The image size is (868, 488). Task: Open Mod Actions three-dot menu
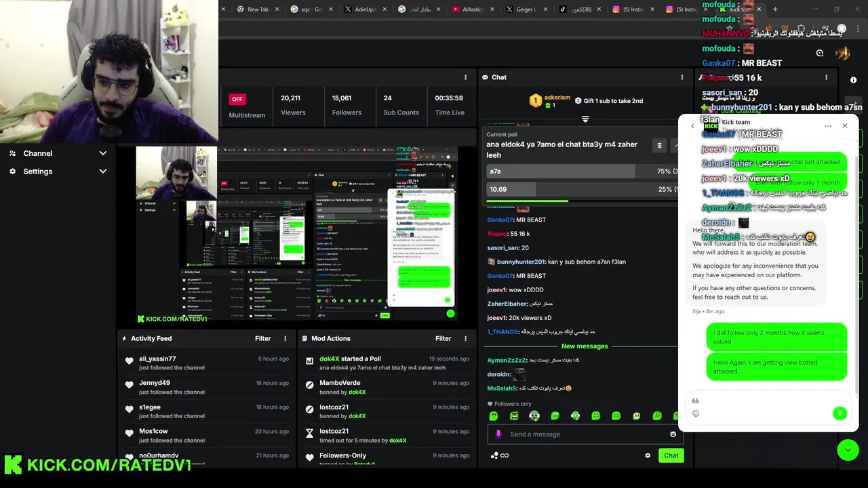coord(465,338)
